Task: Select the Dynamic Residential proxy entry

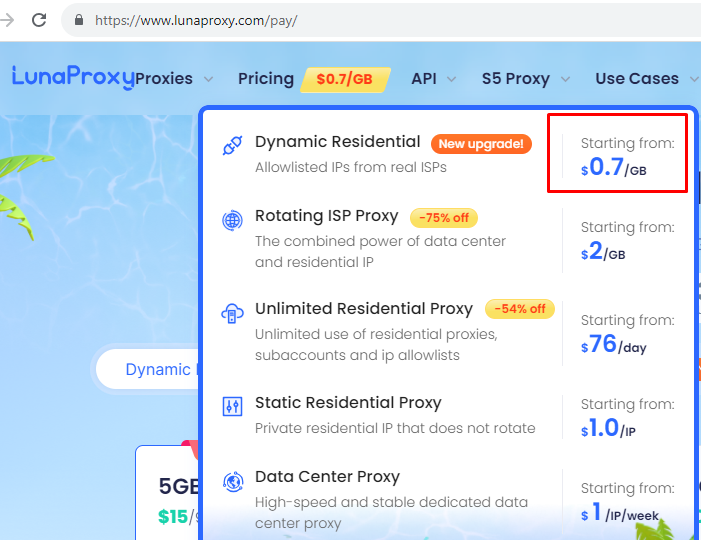Action: [x=338, y=142]
